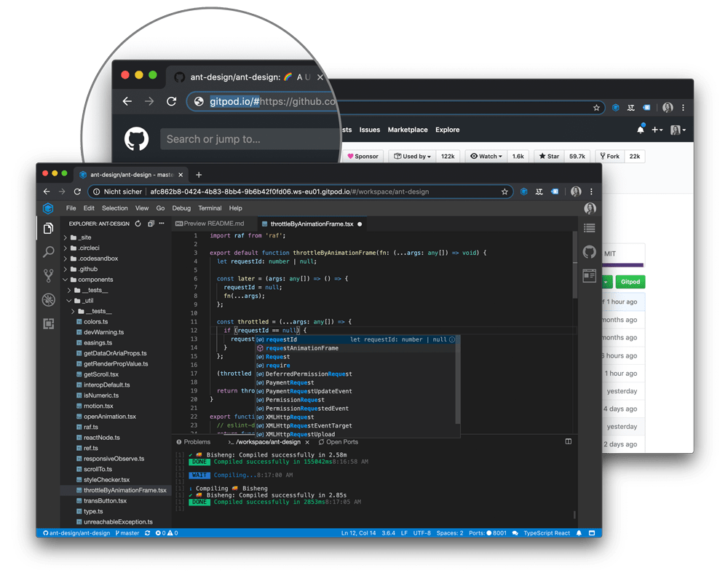This screenshot has height=579, width=728.
Task: Open Explore link in GitHub header
Action: pos(448,130)
